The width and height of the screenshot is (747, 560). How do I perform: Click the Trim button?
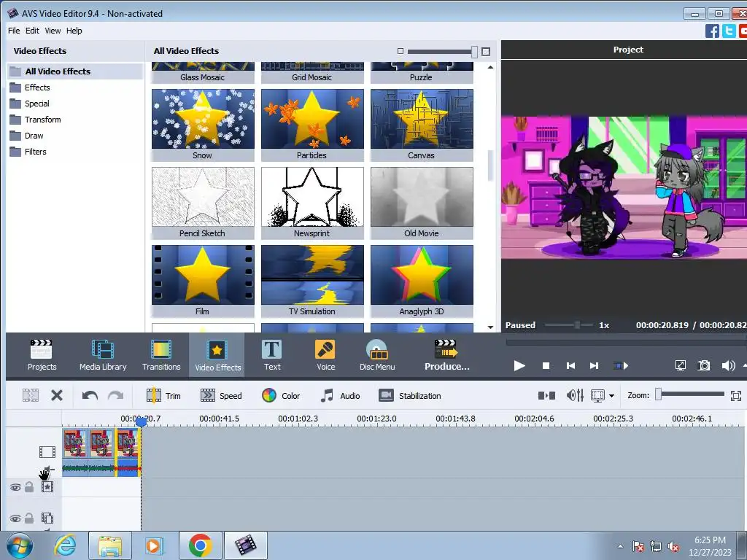coord(163,396)
